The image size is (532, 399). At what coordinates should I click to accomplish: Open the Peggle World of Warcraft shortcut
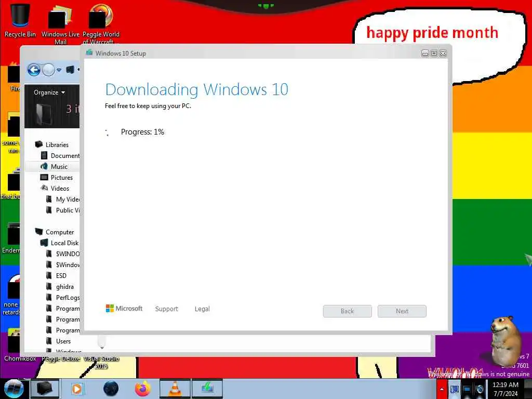coord(101,24)
